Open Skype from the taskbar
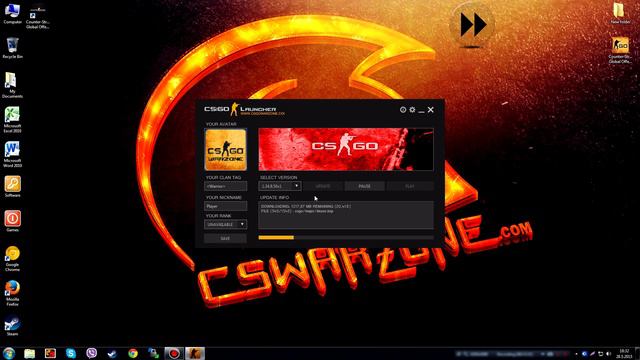Screen dimensions: 640x360 click(71, 353)
